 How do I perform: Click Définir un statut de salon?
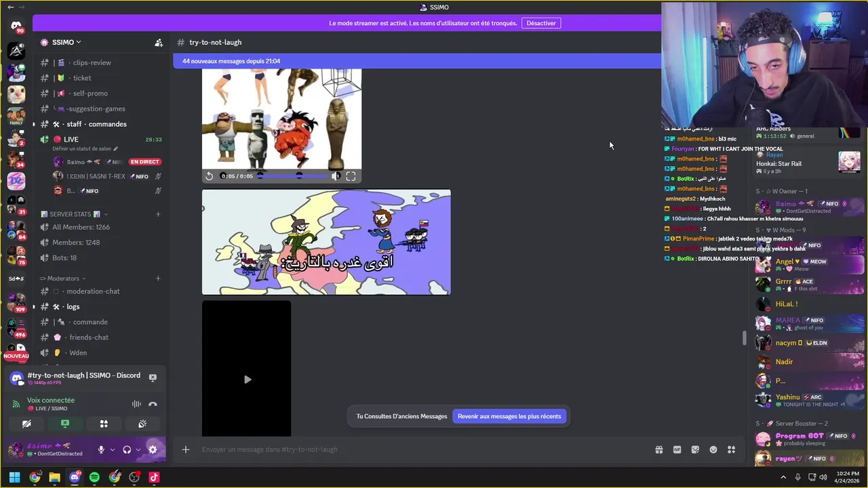[x=85, y=148]
